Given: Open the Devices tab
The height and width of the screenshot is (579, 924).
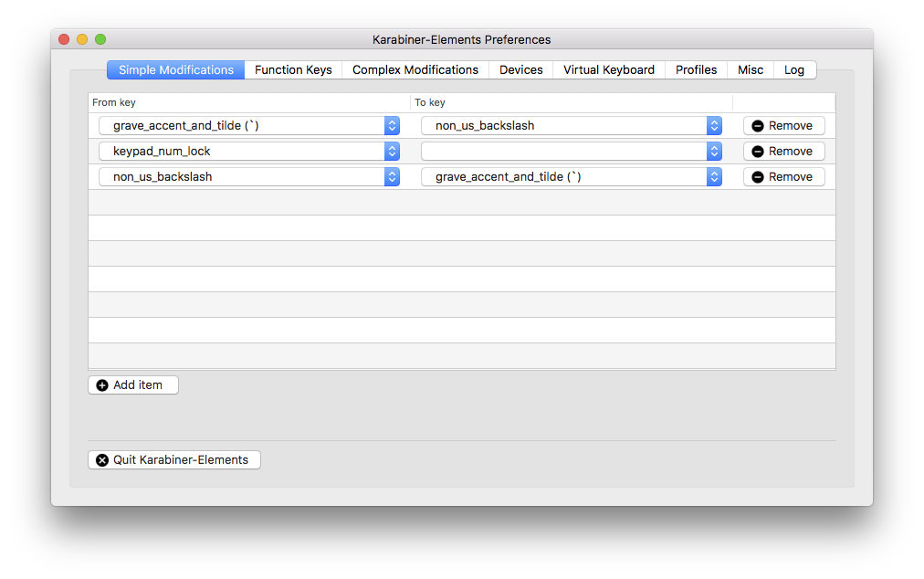Looking at the screenshot, I should point(520,69).
